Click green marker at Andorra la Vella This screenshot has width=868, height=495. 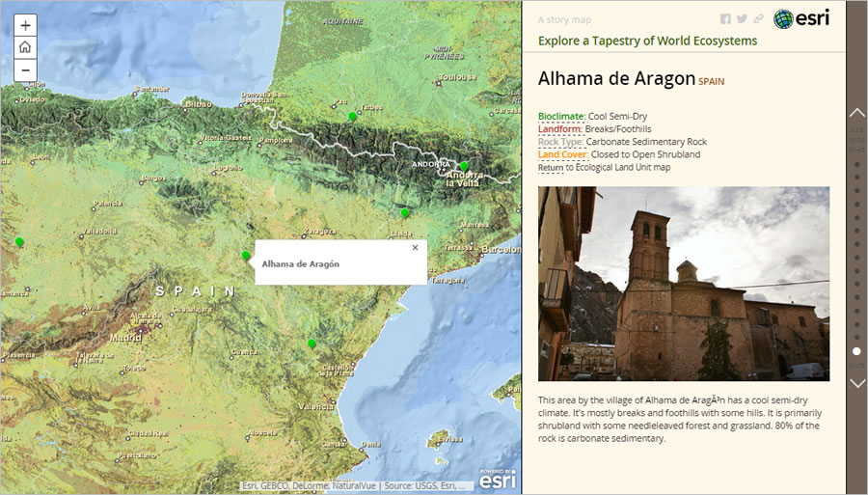pos(464,166)
